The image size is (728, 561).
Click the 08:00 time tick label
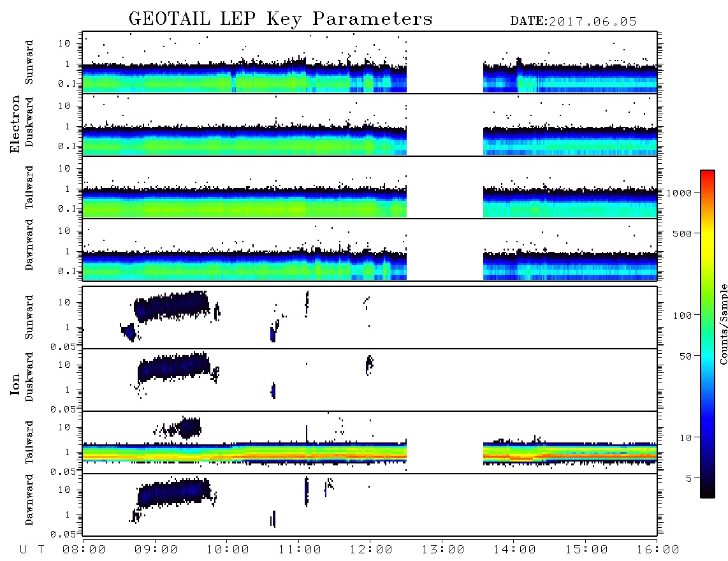coord(84,550)
